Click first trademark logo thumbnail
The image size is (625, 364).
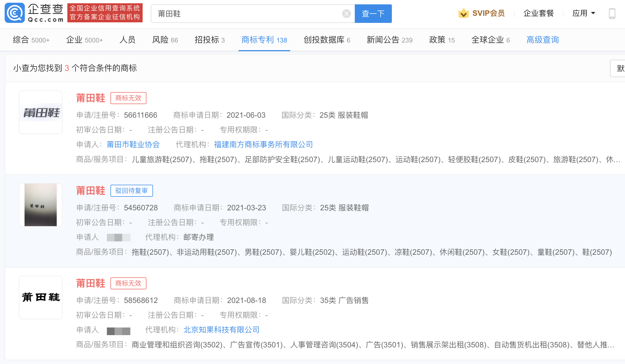(41, 112)
